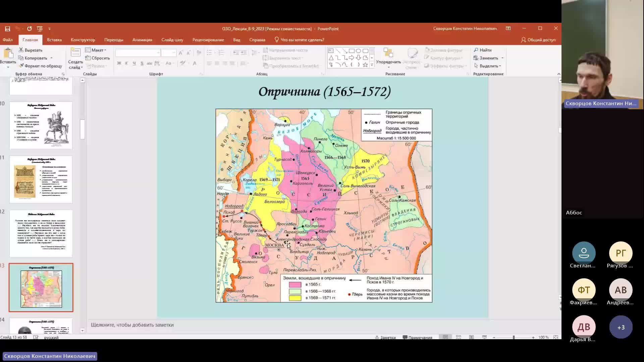Click the Вставить clipboard paste icon

click(x=8, y=54)
